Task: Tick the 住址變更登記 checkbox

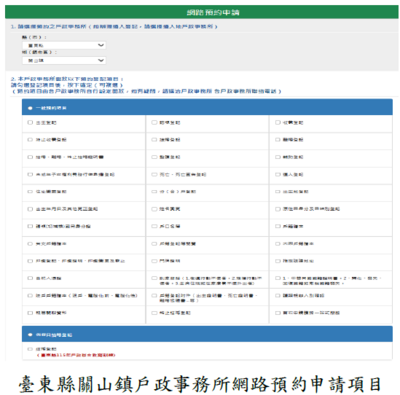Action: tap(30, 191)
